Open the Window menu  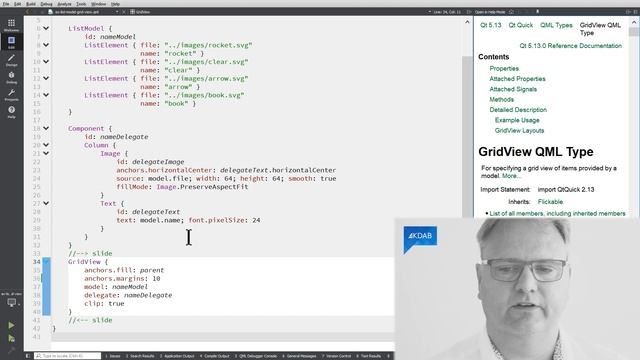coord(98,4)
